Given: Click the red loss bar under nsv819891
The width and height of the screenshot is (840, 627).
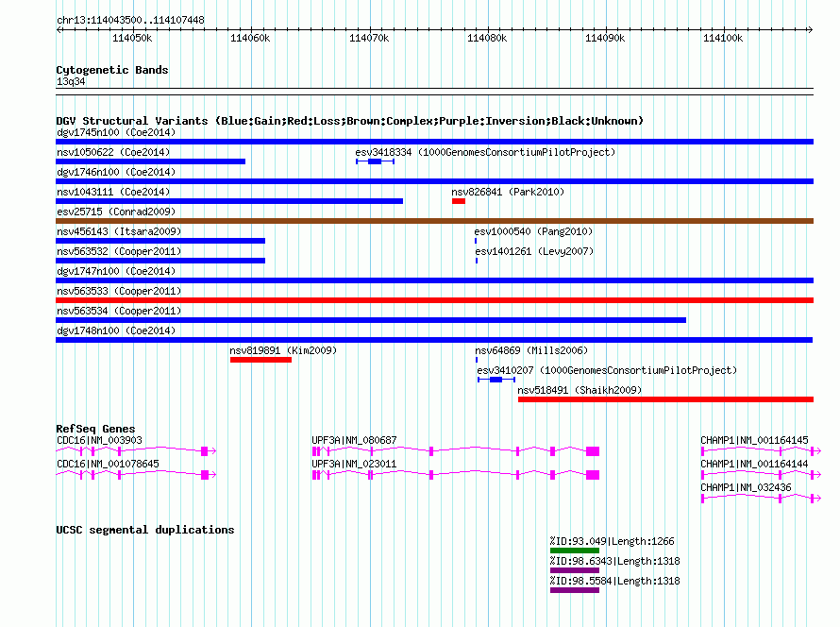Looking at the screenshot, I should [x=260, y=360].
